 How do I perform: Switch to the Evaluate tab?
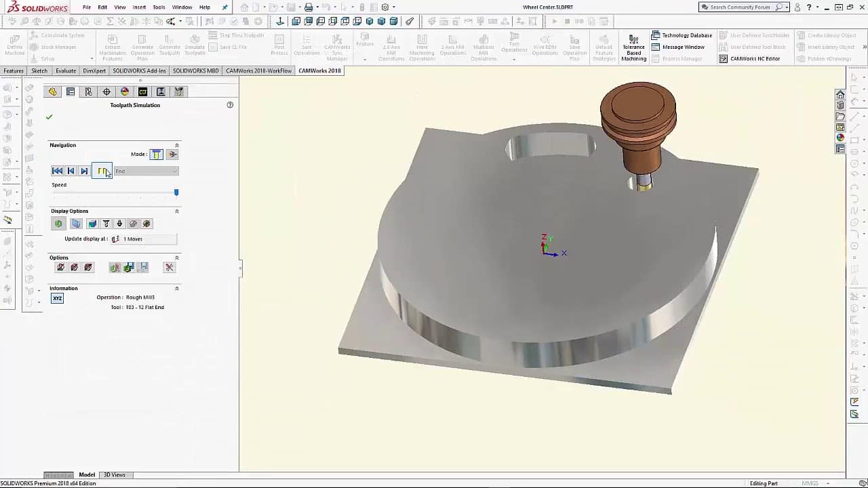[66, 70]
